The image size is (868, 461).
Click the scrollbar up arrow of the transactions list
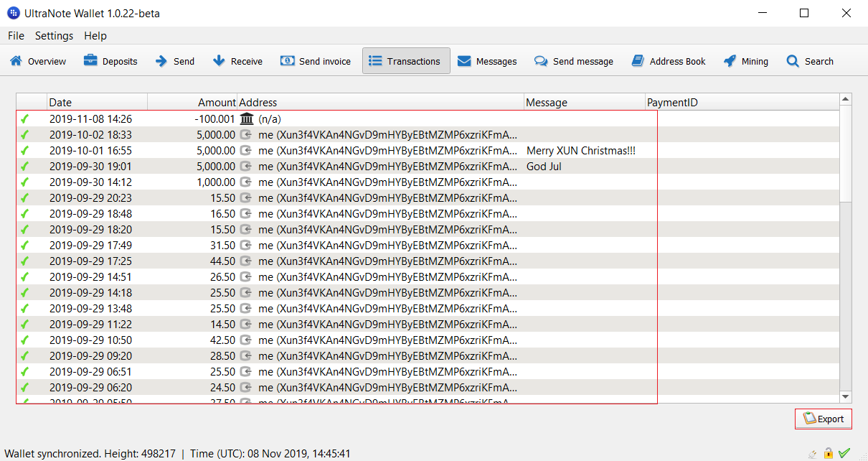(845, 100)
